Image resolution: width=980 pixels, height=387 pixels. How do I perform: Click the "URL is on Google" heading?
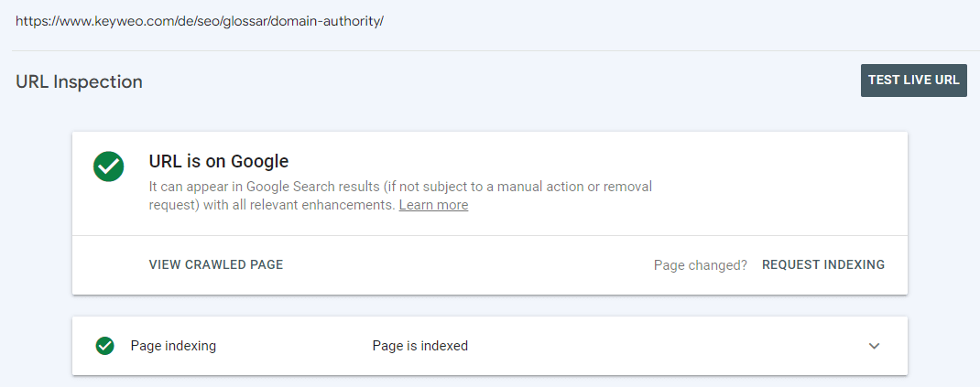point(219,162)
